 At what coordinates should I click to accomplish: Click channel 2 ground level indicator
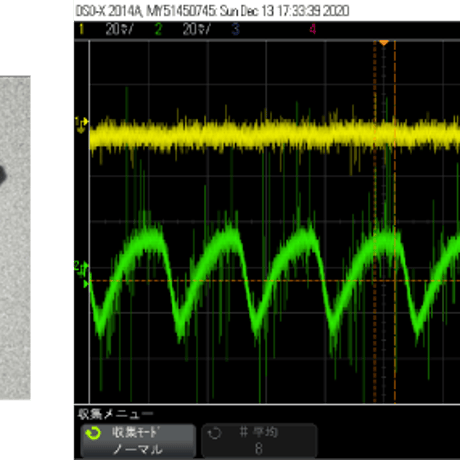coord(81,268)
